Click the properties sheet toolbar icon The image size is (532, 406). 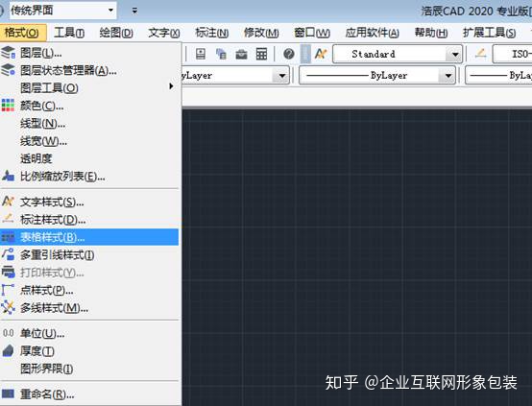pos(201,54)
